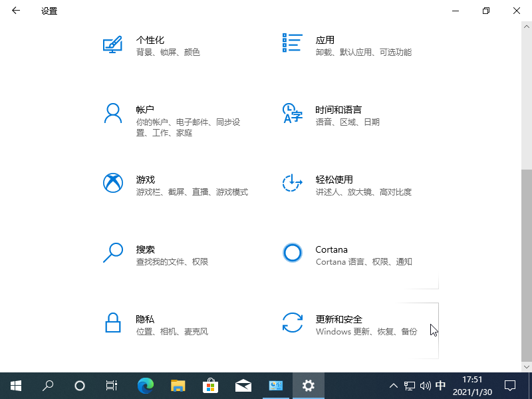
Task: Open the 个性化 personalization settings icon
Action: tap(112, 45)
